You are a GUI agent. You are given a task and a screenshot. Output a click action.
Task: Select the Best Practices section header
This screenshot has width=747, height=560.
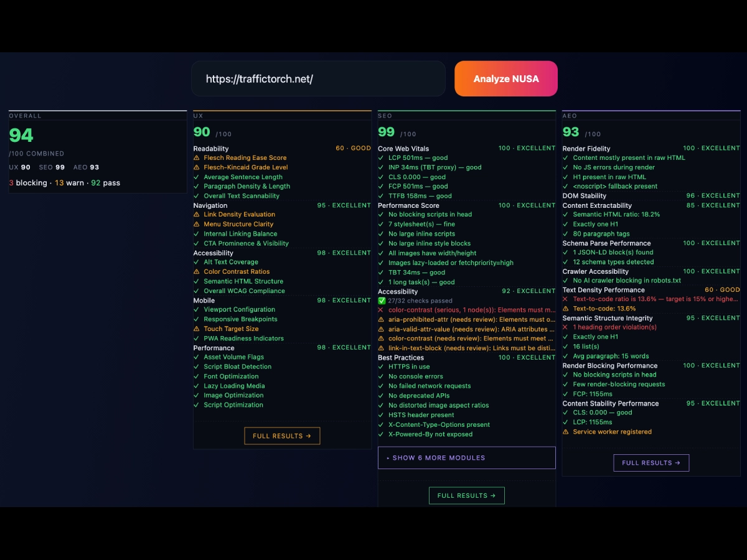pyautogui.click(x=401, y=358)
